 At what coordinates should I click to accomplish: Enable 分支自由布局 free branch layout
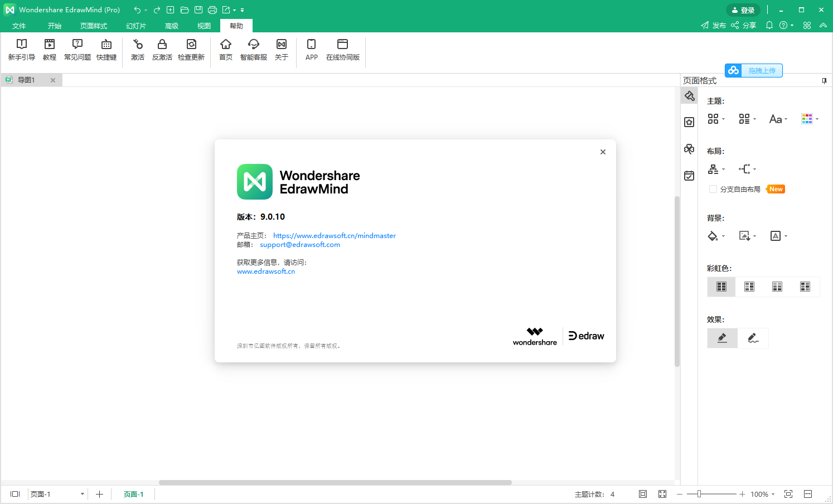[x=713, y=189]
